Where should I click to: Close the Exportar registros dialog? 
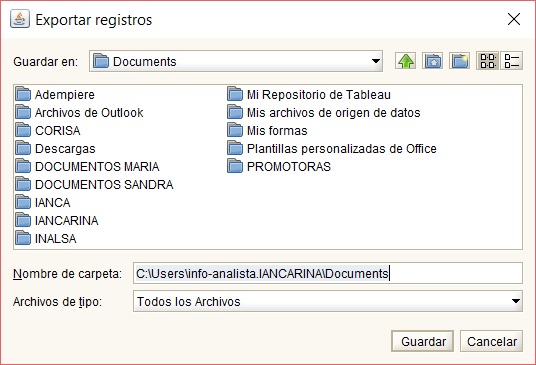click(x=514, y=19)
